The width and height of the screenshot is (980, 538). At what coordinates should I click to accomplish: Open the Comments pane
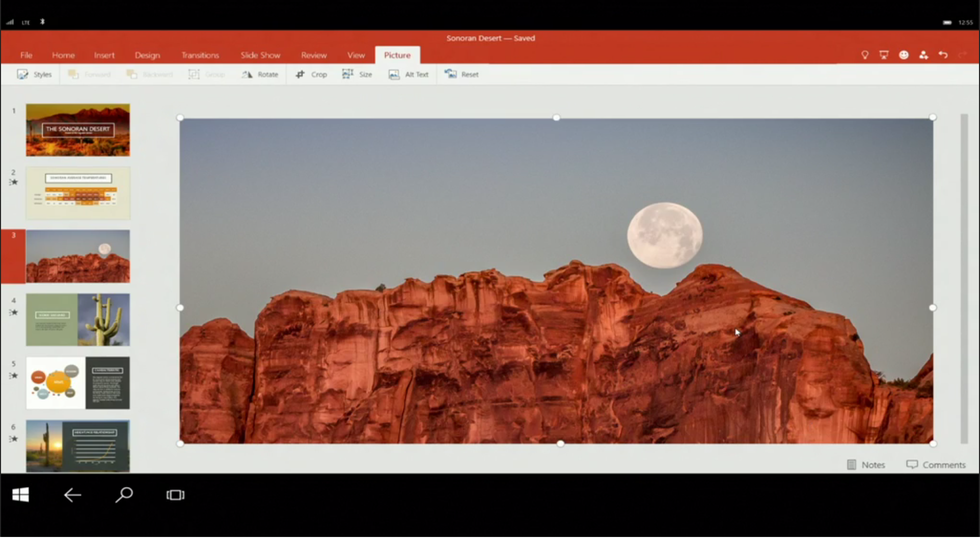point(936,464)
